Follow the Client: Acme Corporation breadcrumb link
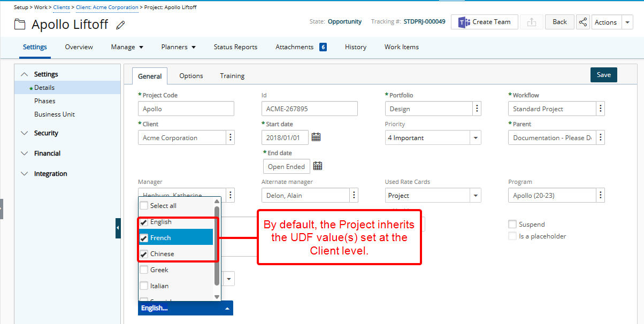The image size is (644, 324). click(x=108, y=7)
